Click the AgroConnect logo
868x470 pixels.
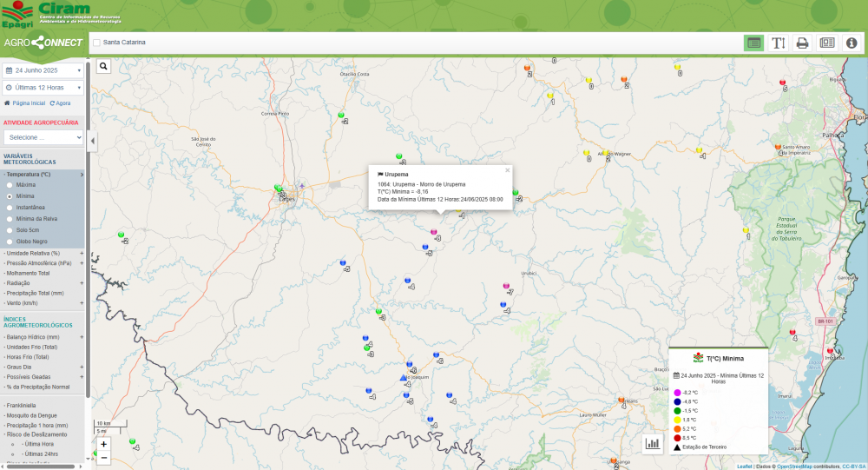(43, 43)
